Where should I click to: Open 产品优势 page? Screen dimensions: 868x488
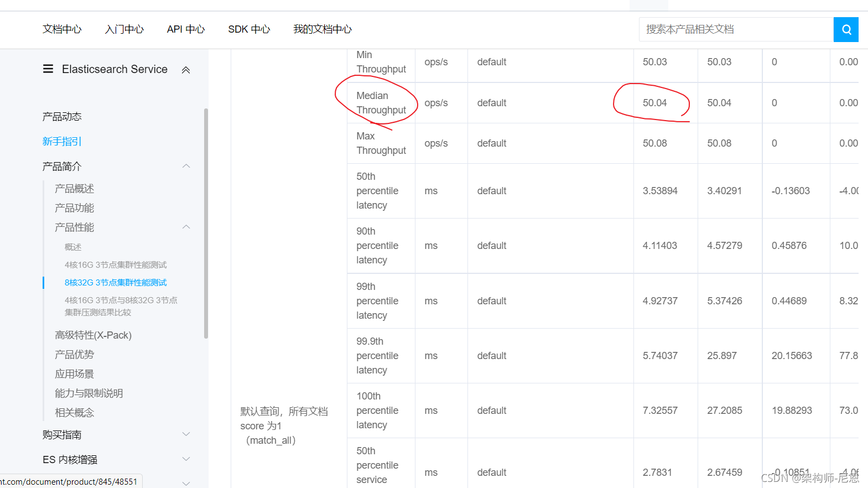click(75, 355)
